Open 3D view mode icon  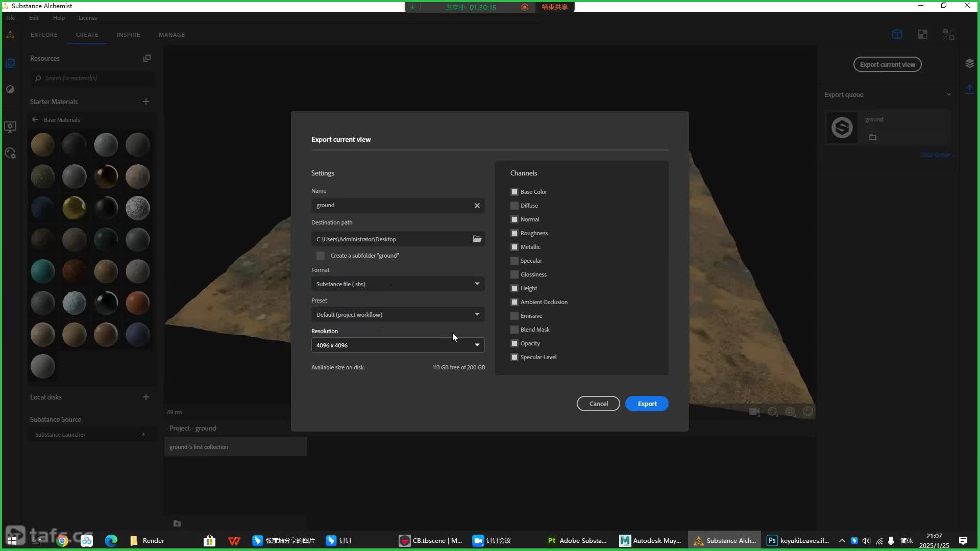coord(897,34)
